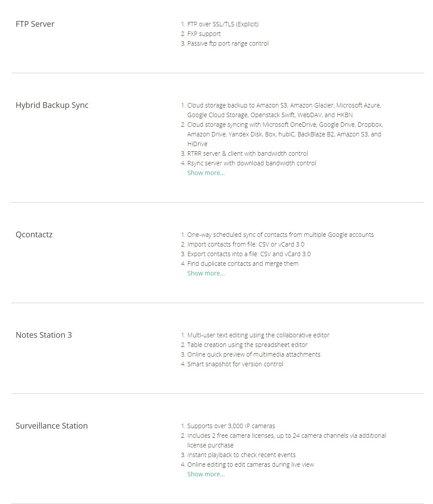Select the Surveillance Station title

pyautogui.click(x=51, y=426)
